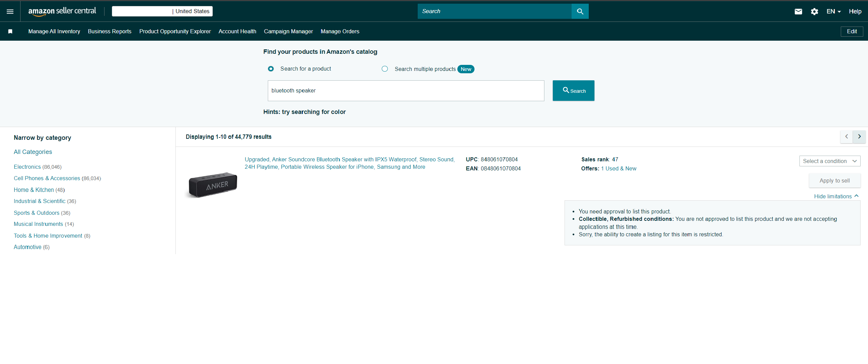Open the EN language dropdown
The width and height of the screenshot is (868, 364).
(834, 11)
